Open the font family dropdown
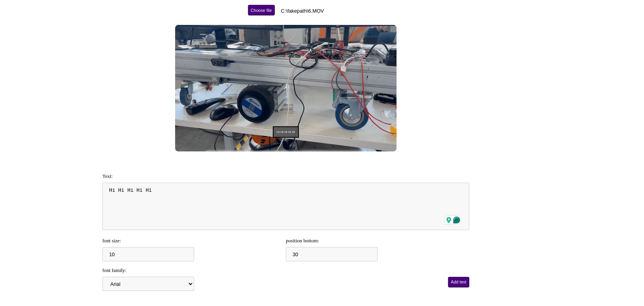This screenshot has width=644, height=306. pyautogui.click(x=148, y=284)
